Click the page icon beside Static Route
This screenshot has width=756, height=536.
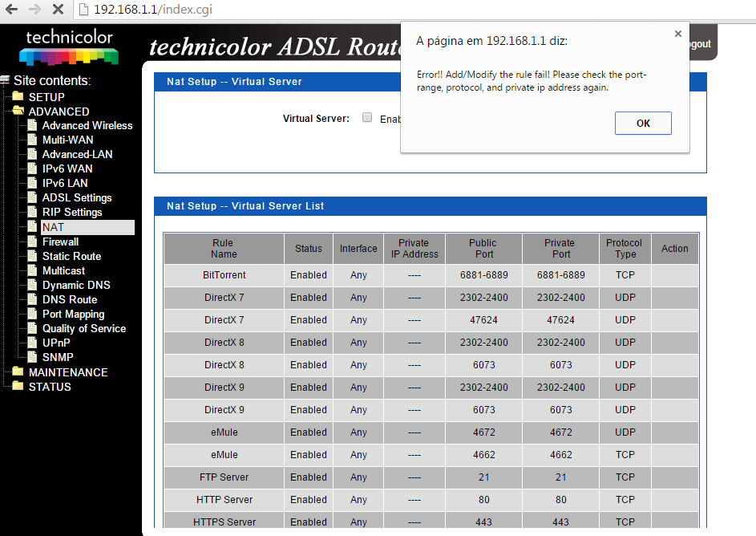point(32,256)
